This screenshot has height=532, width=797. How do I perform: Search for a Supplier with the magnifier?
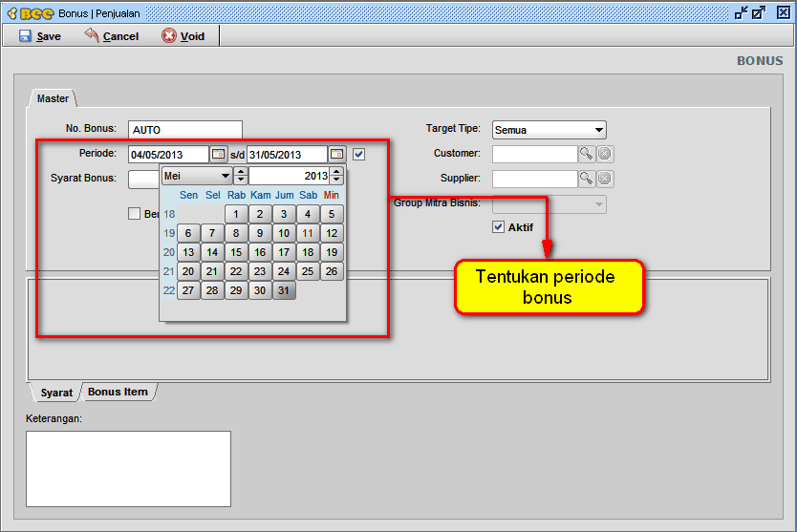tap(587, 179)
